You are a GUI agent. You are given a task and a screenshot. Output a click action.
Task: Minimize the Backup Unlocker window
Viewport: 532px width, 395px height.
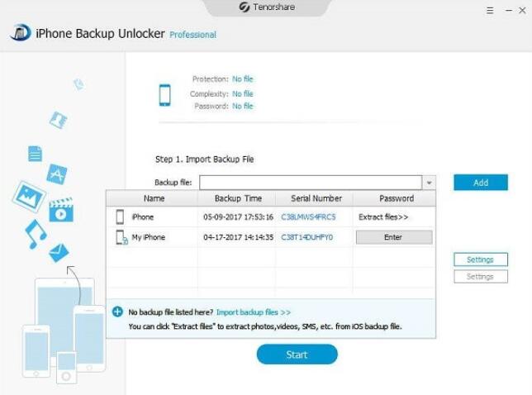pyautogui.click(x=509, y=11)
